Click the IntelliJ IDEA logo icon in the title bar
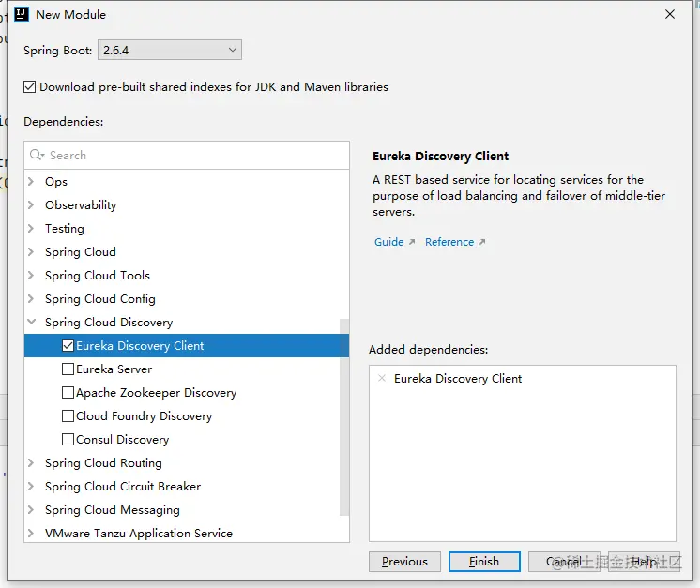This screenshot has height=588, width=700. click(22, 14)
